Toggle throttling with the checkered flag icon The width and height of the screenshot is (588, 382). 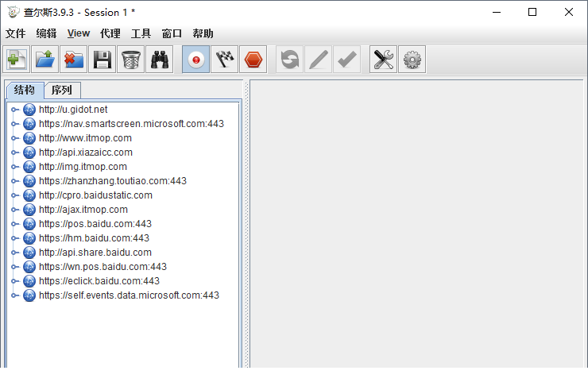224,60
